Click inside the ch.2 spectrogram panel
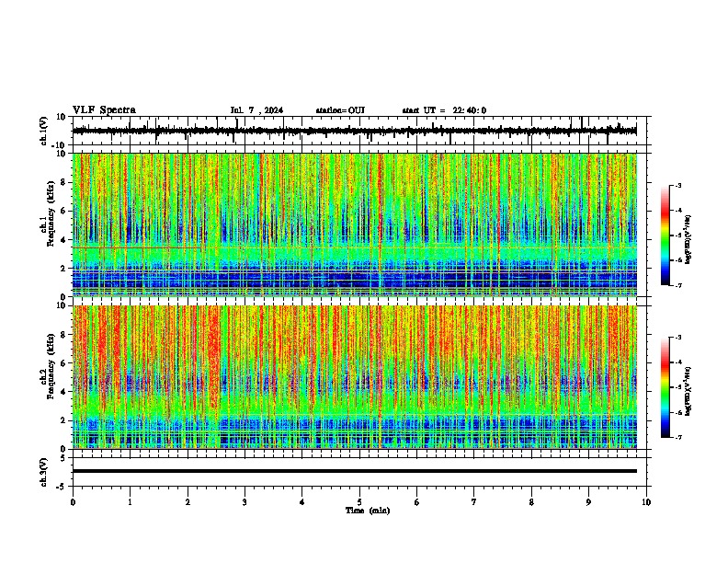Image resolution: width=728 pixels, height=563 pixels. coord(355,377)
